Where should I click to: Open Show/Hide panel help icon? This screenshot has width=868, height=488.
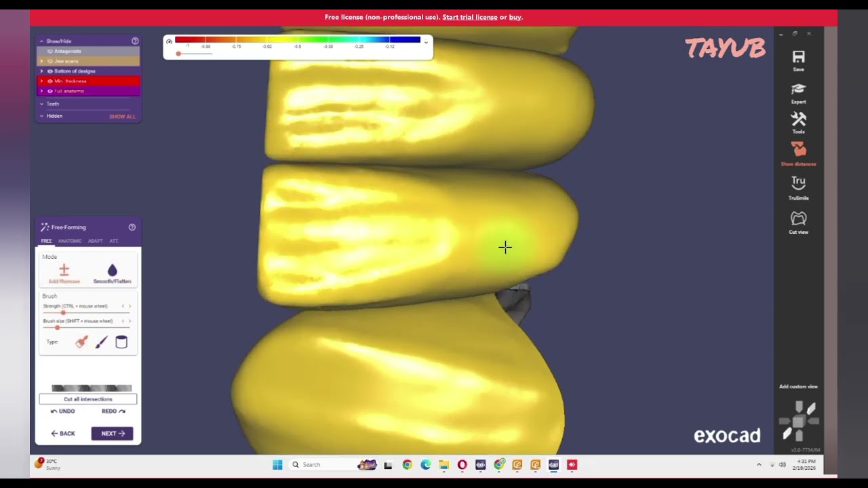pos(135,41)
